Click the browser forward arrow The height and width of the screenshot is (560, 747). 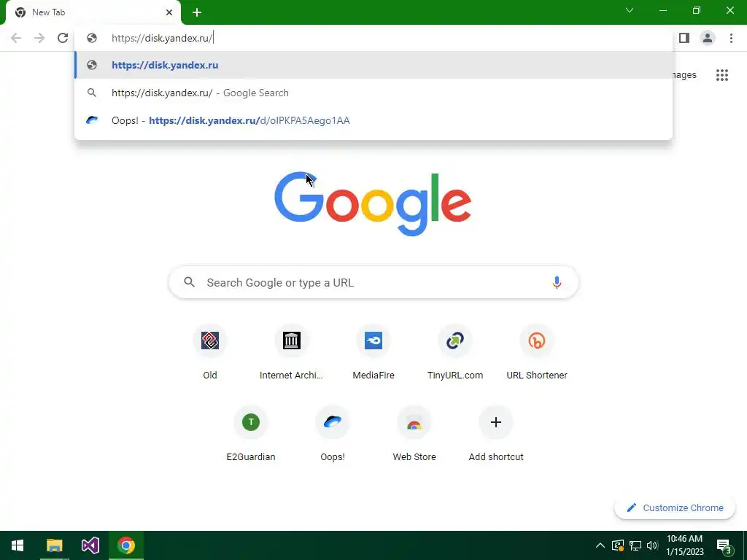(x=39, y=38)
